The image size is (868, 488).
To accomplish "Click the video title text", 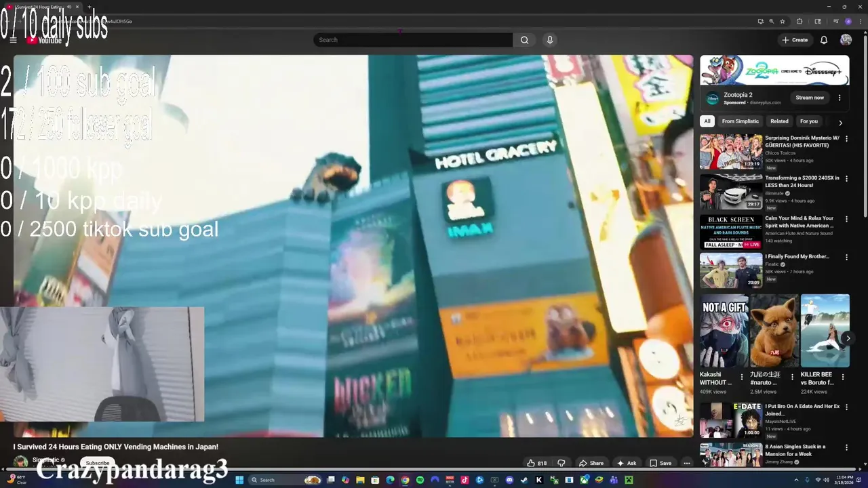I will (115, 447).
